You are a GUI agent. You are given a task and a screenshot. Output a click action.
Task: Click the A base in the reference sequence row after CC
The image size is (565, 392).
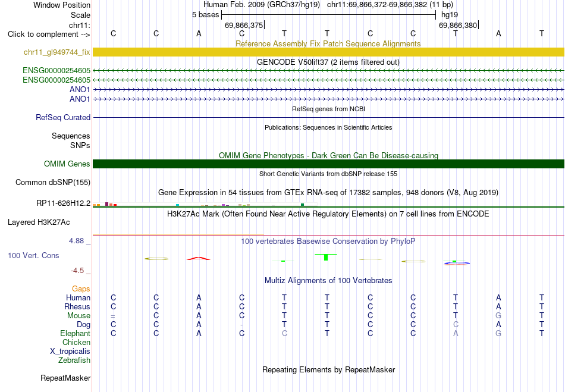tap(199, 33)
